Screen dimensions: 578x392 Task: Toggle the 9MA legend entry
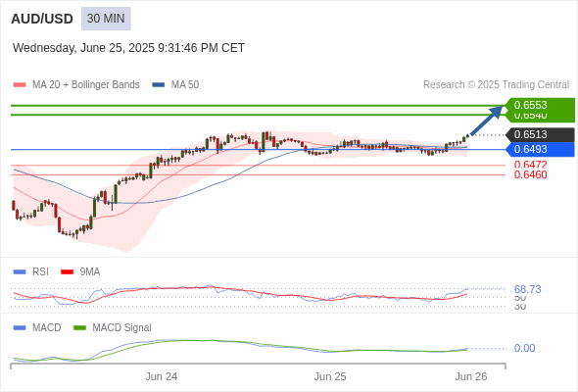coord(80,271)
